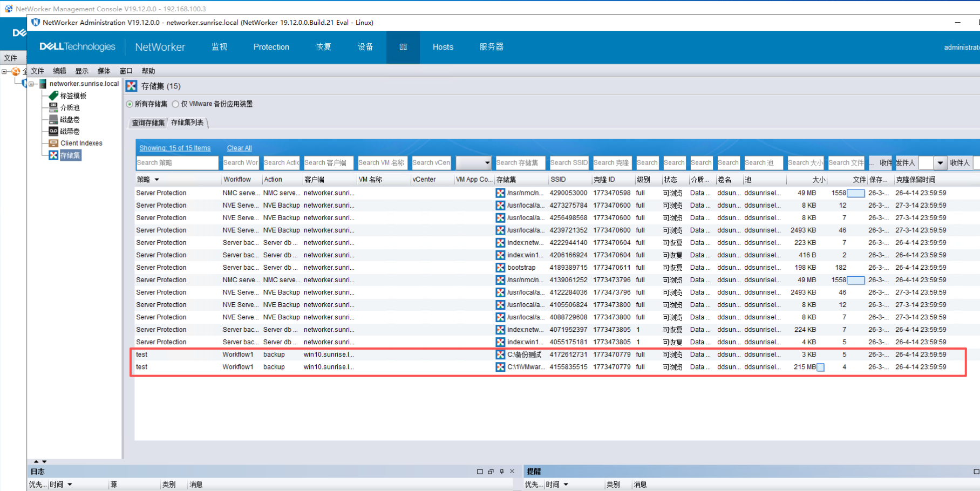Select the 仅 VMware 备份应用装置 radio button
This screenshot has width=980, height=491.
[x=175, y=104]
